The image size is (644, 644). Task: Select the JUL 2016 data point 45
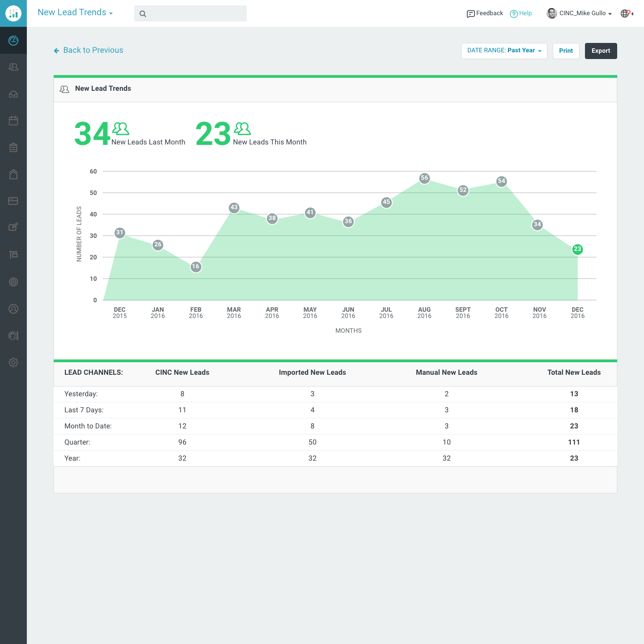click(x=386, y=202)
